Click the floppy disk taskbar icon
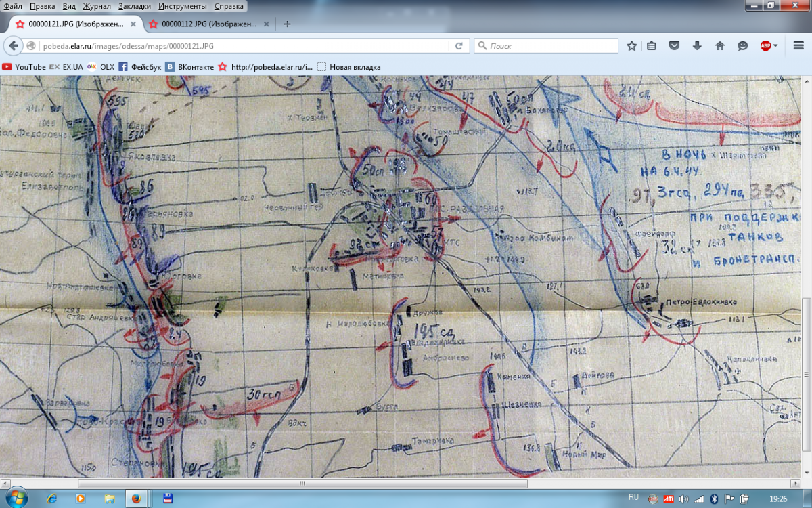The image size is (812, 508). 168,499
